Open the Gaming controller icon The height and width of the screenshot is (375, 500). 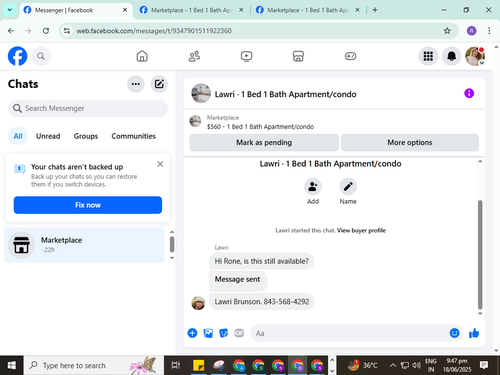350,56
